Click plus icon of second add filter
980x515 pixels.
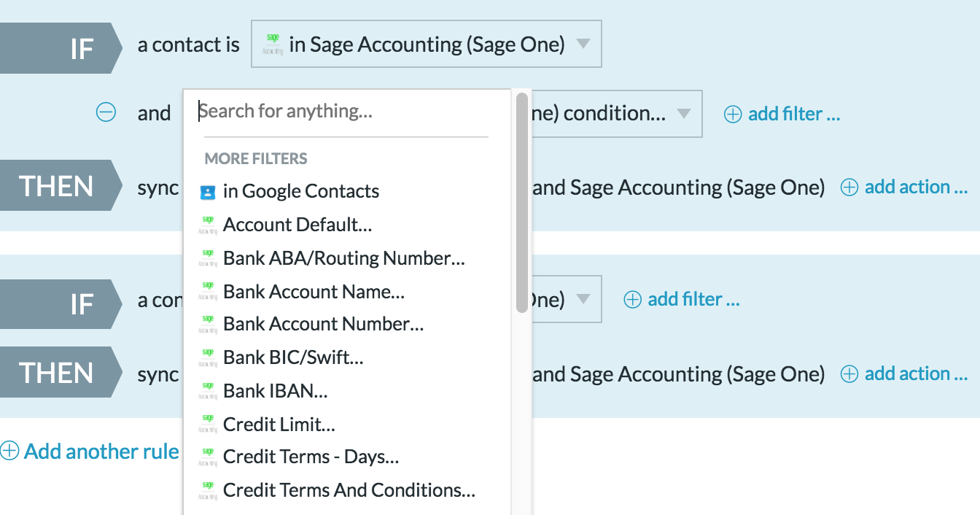click(x=633, y=299)
